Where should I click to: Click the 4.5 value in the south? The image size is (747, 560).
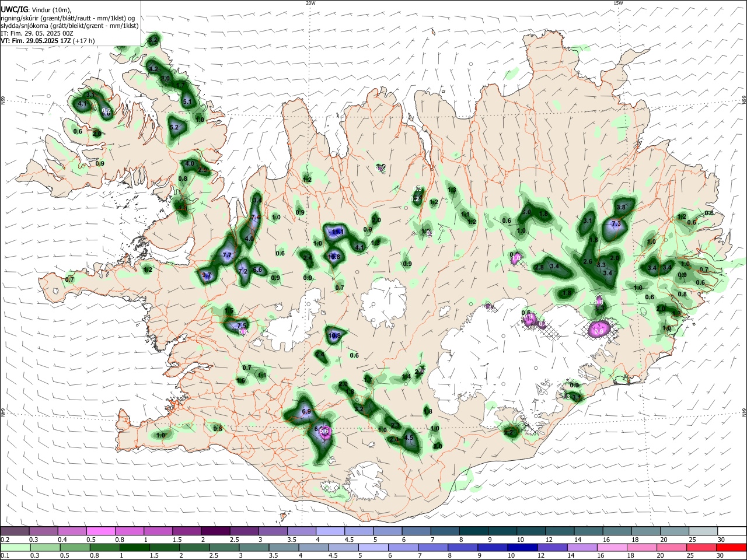tap(409, 437)
